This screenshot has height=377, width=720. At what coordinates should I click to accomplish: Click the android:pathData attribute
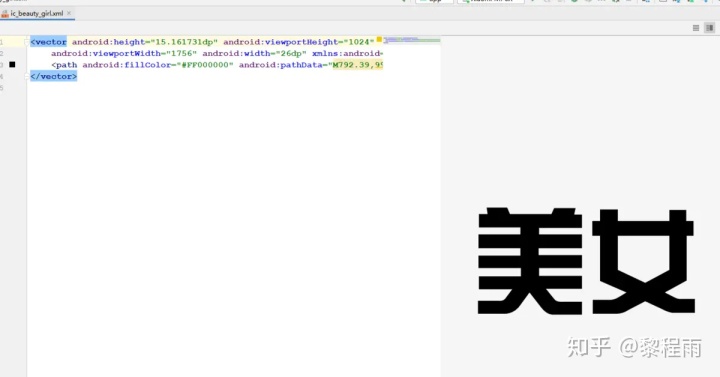click(281, 65)
